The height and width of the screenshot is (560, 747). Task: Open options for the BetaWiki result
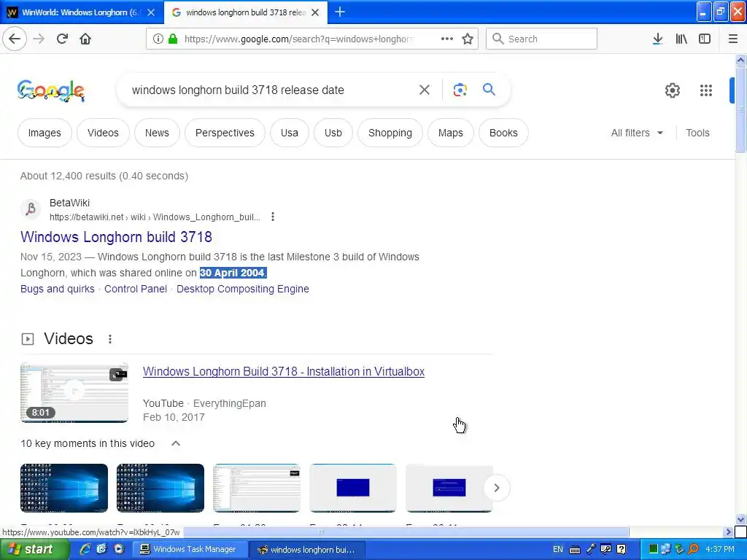(273, 217)
